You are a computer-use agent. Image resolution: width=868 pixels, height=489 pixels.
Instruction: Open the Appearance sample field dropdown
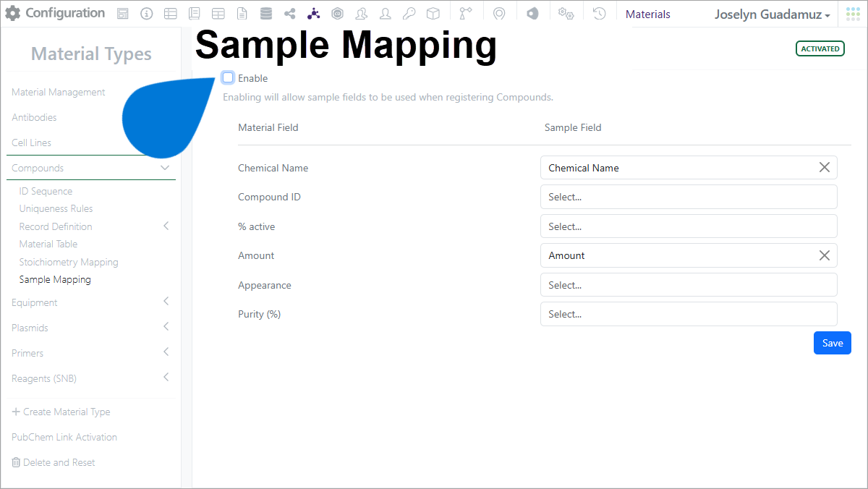click(x=689, y=285)
